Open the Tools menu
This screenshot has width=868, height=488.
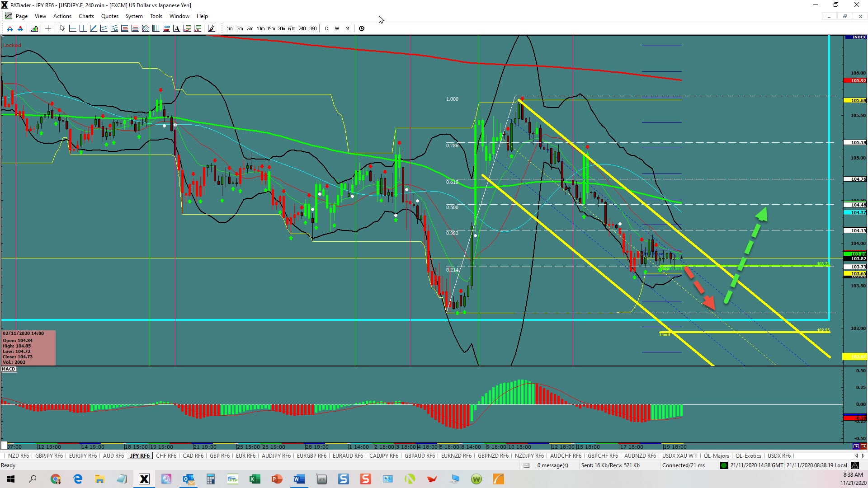[x=156, y=16]
